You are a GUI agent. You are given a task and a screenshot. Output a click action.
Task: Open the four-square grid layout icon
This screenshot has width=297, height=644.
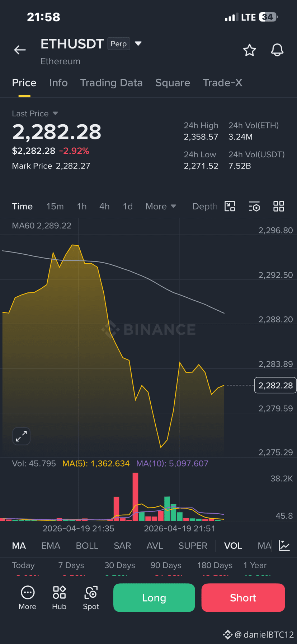(x=279, y=206)
